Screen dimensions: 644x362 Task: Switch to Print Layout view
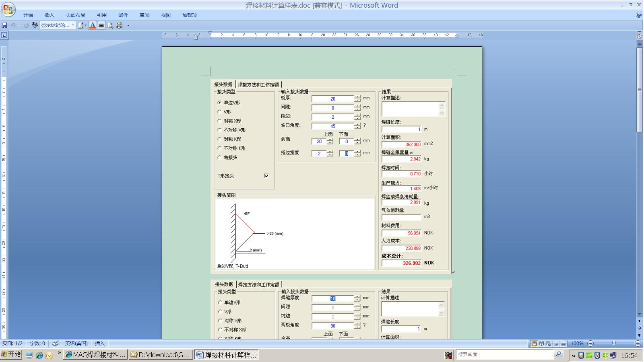(x=534, y=343)
